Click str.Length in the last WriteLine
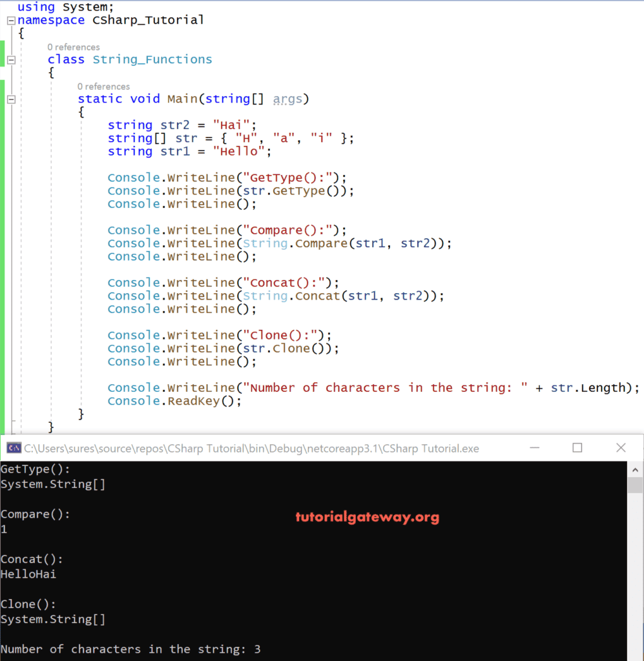The height and width of the screenshot is (661, 644). point(588,388)
